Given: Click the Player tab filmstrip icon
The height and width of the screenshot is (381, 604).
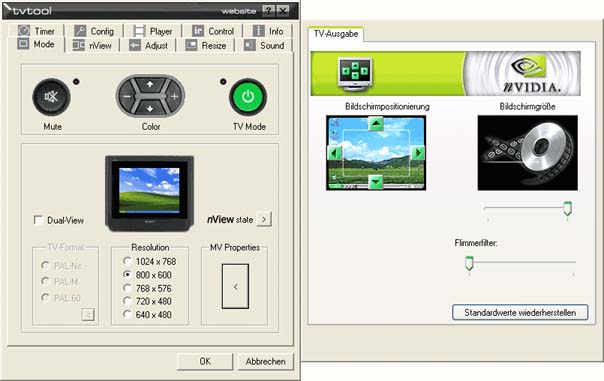Looking at the screenshot, I should point(139,31).
